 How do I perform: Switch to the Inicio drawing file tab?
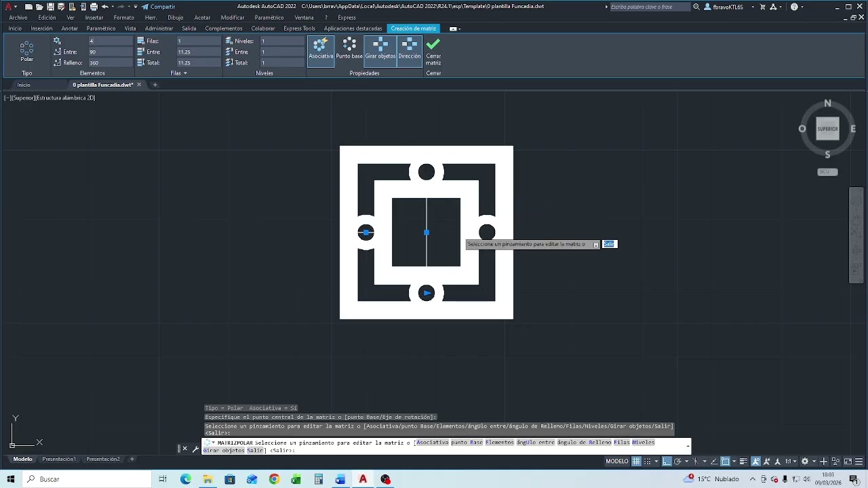click(24, 85)
